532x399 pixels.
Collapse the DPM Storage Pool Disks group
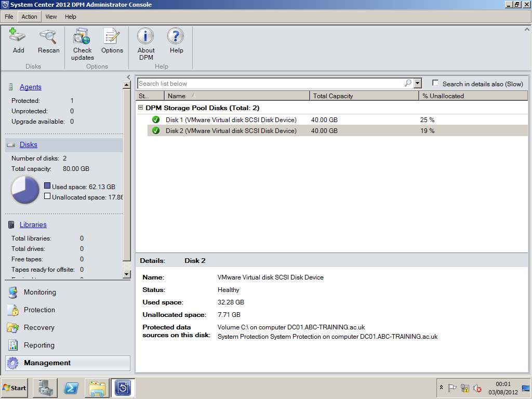tap(140, 108)
